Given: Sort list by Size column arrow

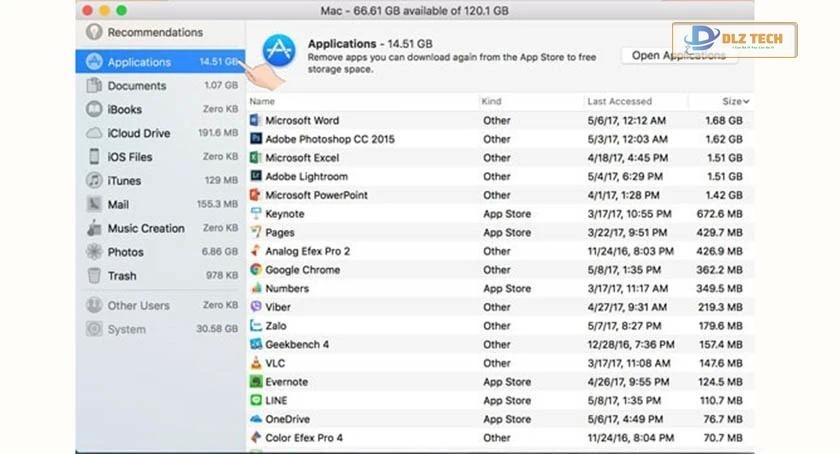Looking at the screenshot, I should 746,102.
